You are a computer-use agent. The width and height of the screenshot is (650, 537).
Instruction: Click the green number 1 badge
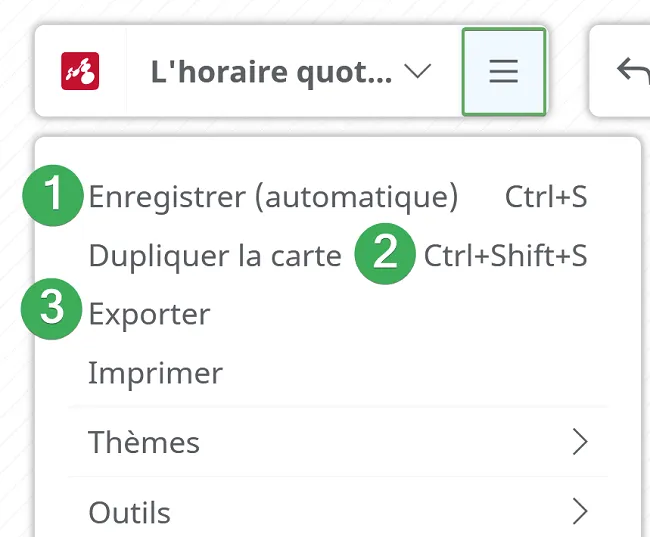point(53,195)
